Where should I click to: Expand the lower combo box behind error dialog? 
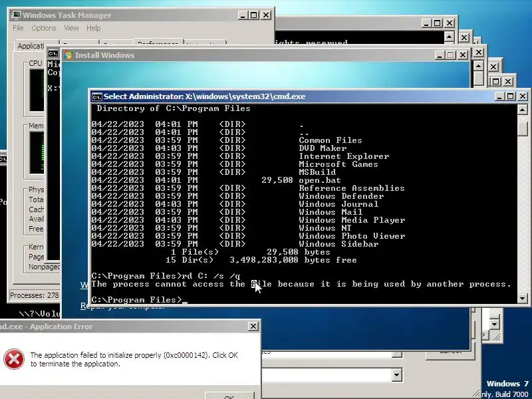(x=397, y=375)
